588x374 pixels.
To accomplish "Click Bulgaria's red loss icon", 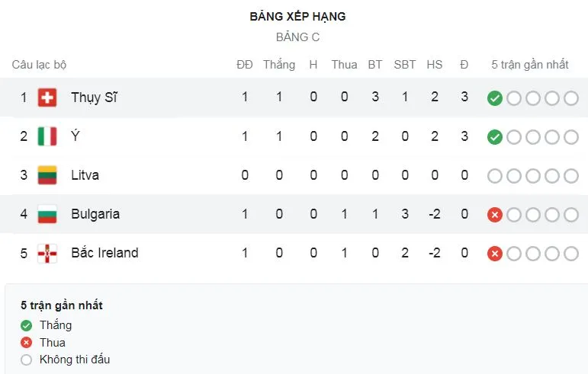I will click(x=495, y=215).
